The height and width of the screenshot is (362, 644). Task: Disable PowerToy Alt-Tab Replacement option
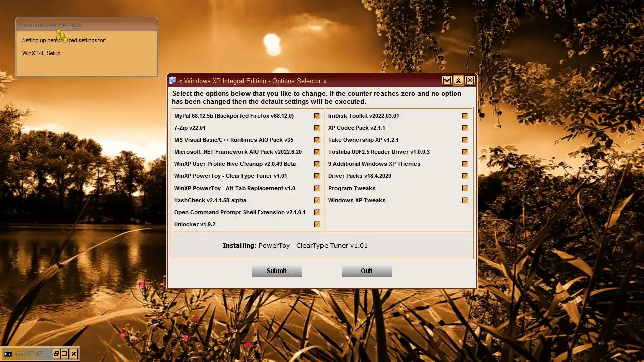(317, 188)
